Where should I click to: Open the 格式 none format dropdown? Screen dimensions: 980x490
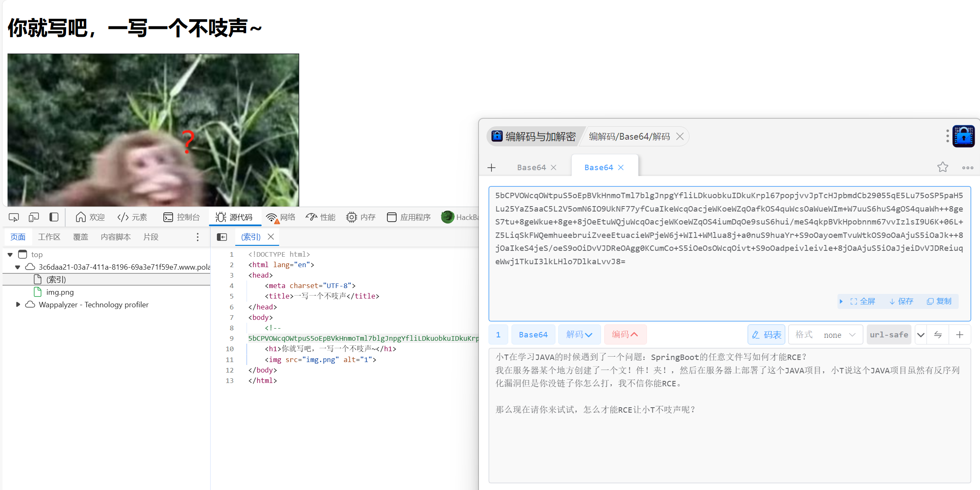click(x=825, y=334)
